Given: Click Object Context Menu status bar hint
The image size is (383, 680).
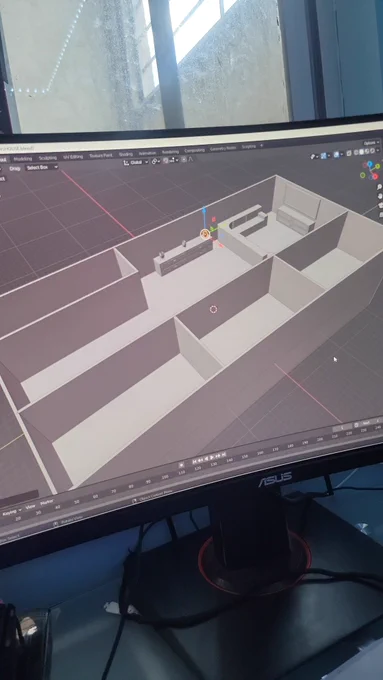Looking at the screenshot, I should click(x=153, y=496).
